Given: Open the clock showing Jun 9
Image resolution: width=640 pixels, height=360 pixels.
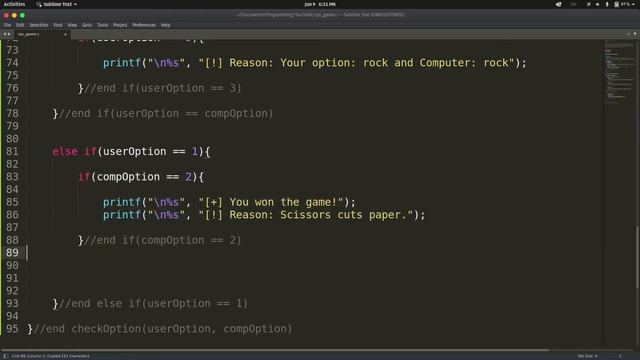Looking at the screenshot, I should tap(320, 4).
